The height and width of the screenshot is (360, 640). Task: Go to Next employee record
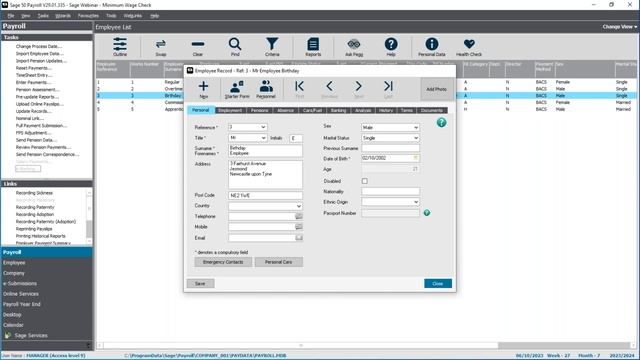click(x=358, y=89)
